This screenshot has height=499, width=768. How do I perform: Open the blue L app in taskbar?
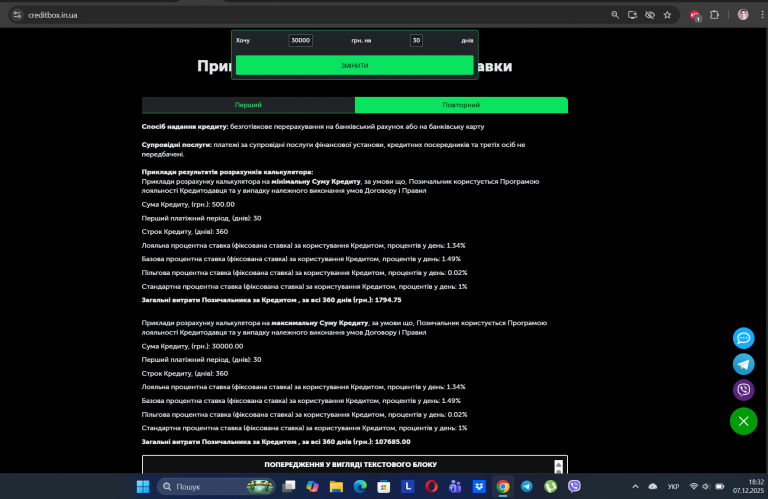coord(408,486)
